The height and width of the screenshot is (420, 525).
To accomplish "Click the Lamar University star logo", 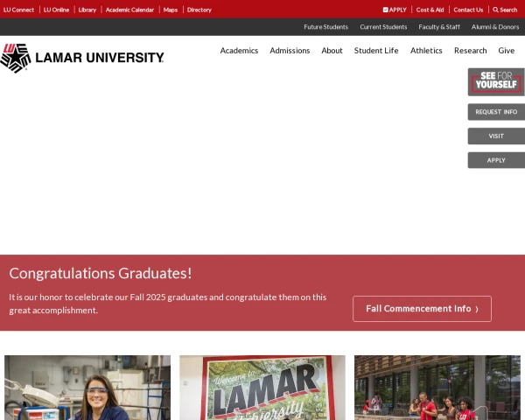I will pyautogui.click(x=16, y=58).
